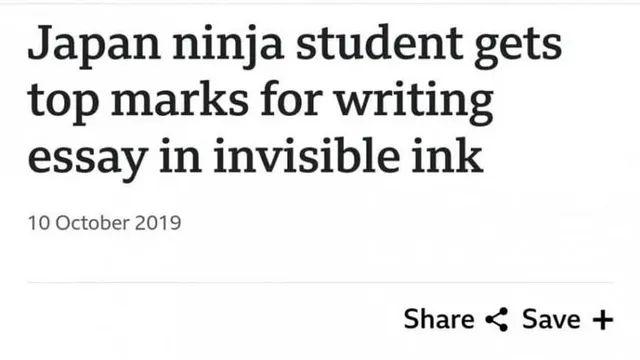
Task: Click the word 'for' in the headline
Action: click(292, 99)
